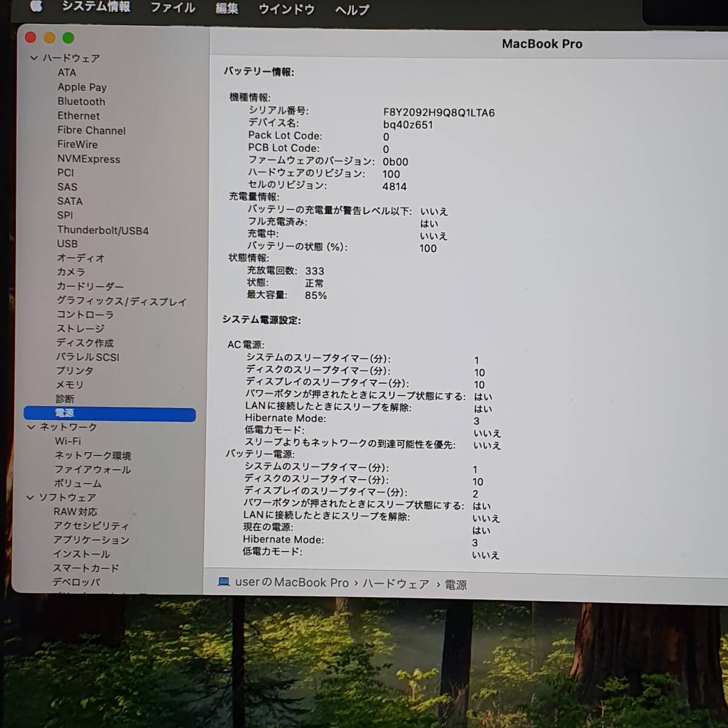Select デベロッパ in the sidebar
This screenshot has width=728, height=728.
tap(76, 582)
